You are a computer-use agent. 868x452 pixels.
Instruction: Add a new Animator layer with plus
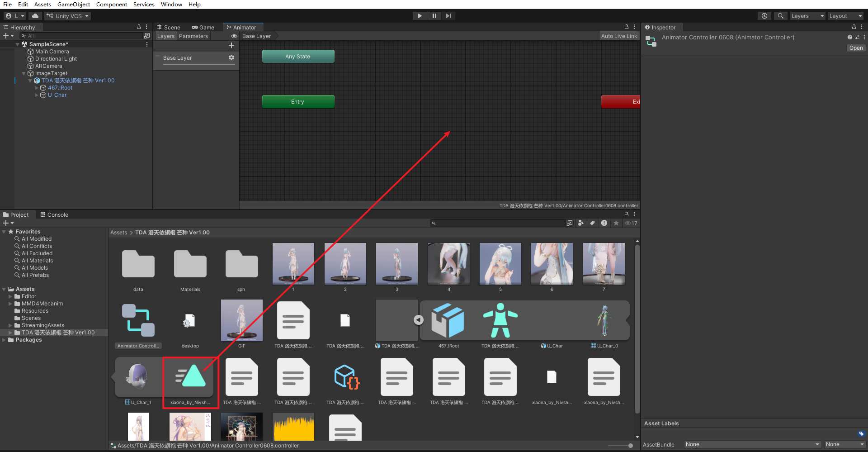pos(231,45)
